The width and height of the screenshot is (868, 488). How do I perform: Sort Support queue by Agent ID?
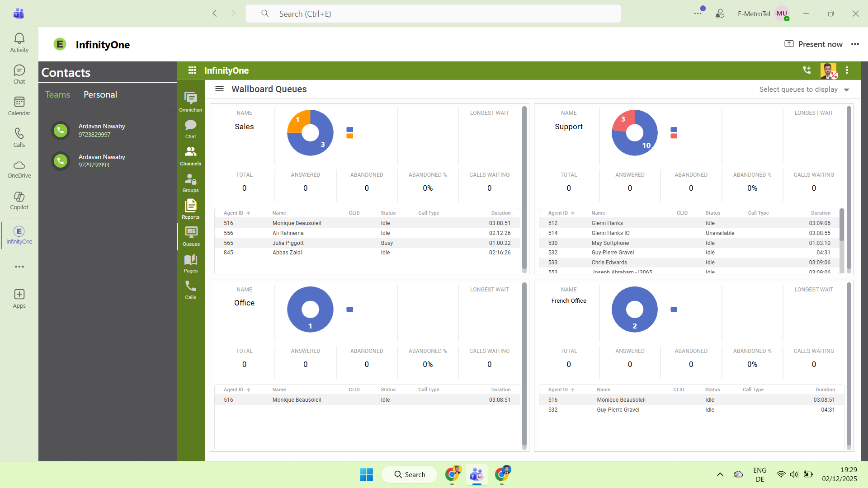[x=561, y=213]
